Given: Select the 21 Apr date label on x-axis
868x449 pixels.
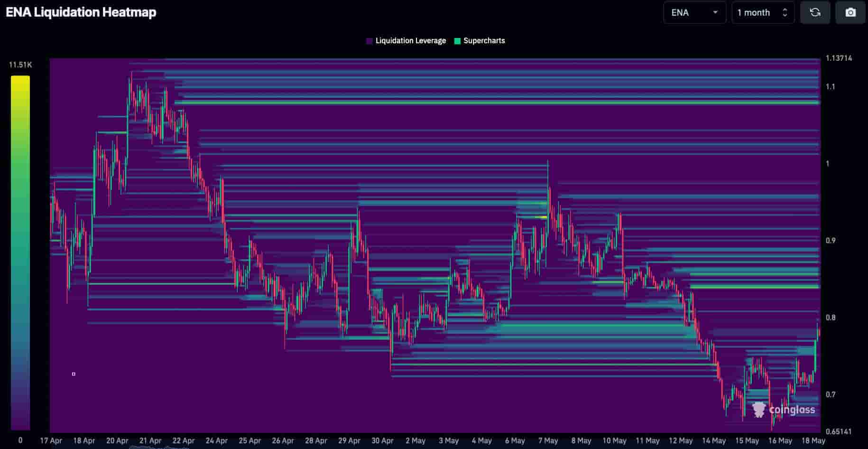Looking at the screenshot, I should coord(150,441).
